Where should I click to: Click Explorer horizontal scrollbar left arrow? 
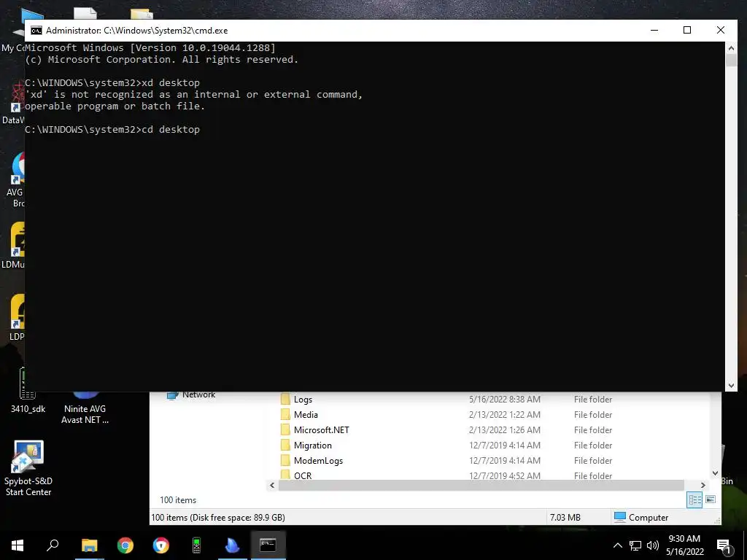(x=272, y=485)
